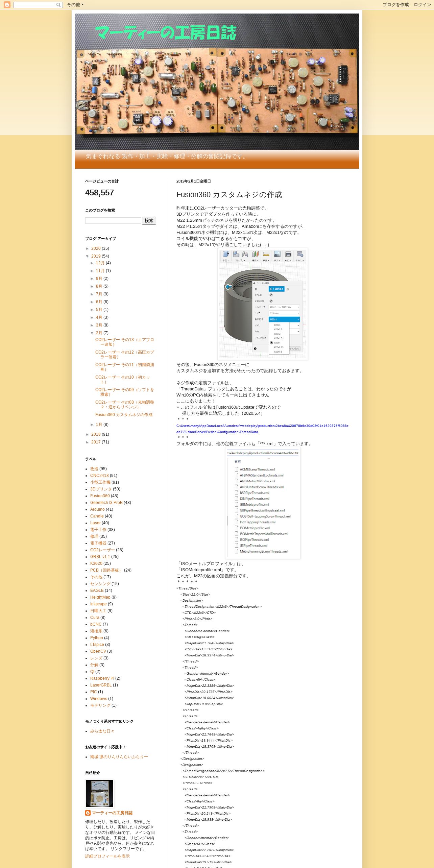The width and height of the screenshot is (434, 868).
Task: Open the LTspice label
Action: (x=97, y=645)
